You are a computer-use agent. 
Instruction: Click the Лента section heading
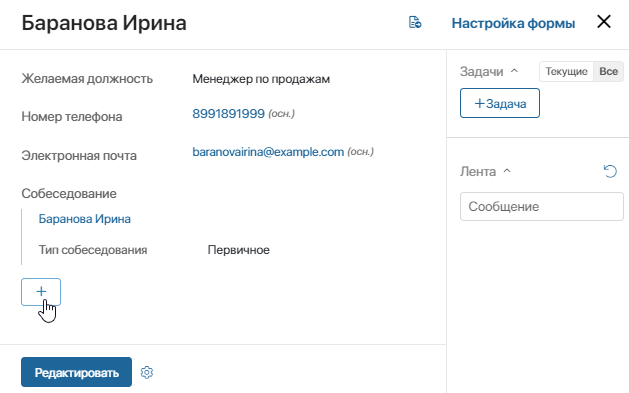click(x=478, y=172)
